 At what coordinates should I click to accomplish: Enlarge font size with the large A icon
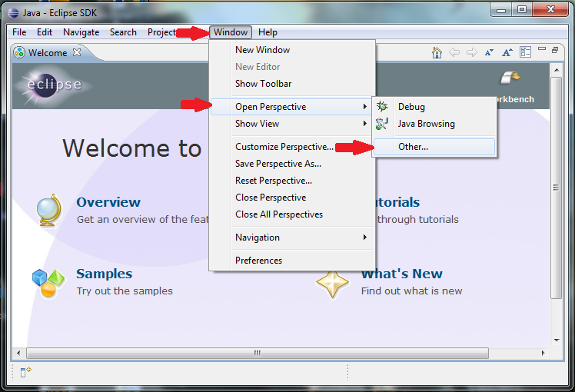[507, 52]
